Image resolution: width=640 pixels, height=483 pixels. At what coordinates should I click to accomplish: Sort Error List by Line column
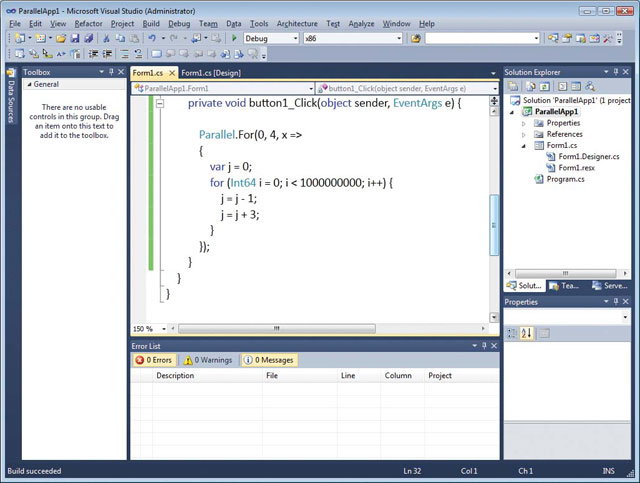[x=359, y=376]
